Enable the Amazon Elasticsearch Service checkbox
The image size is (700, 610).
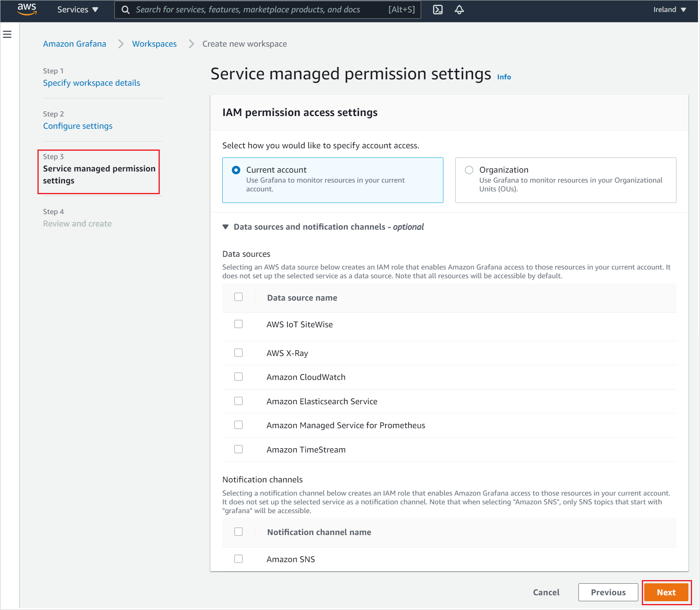click(239, 401)
